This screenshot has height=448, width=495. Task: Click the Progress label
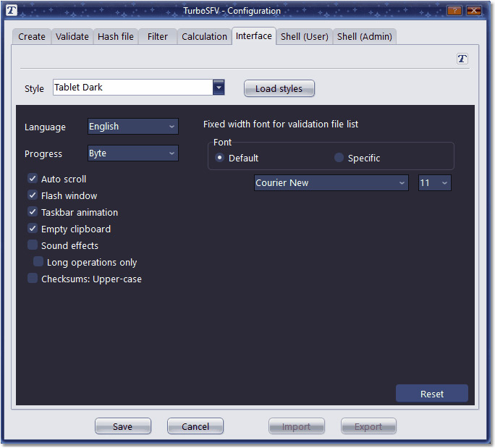click(x=43, y=154)
